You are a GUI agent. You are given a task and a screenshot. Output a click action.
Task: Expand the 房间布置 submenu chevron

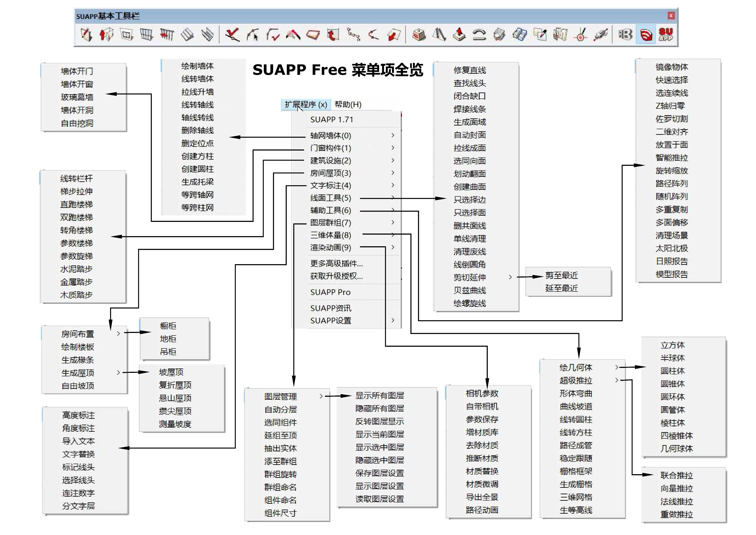[118, 334]
